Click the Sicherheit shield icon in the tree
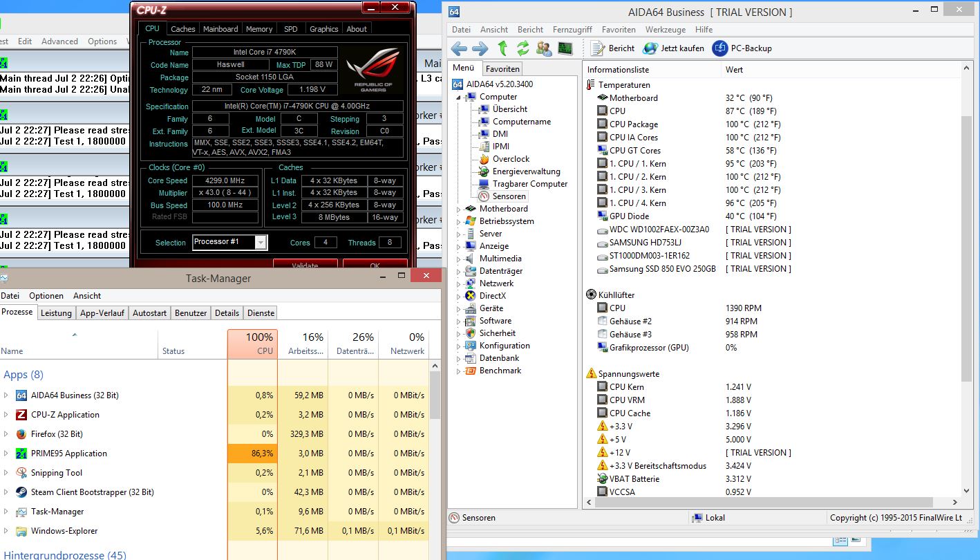Image resolution: width=980 pixels, height=560 pixels. point(471,333)
